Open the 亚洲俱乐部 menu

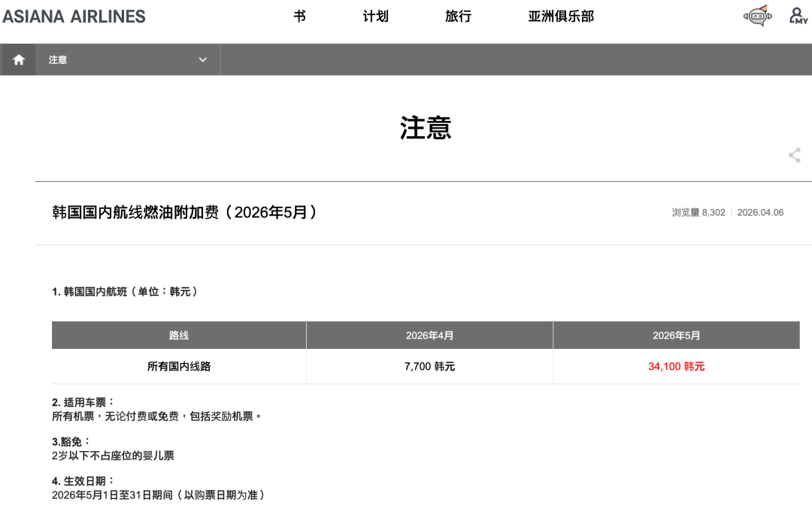(561, 17)
